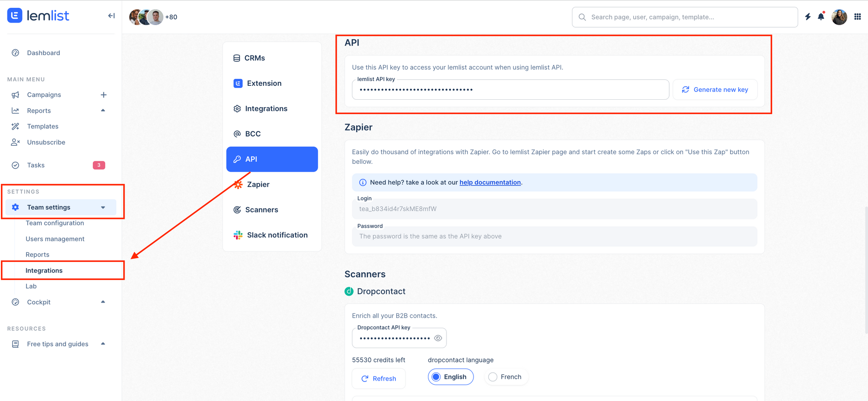Open the Zapier section tab
868x401 pixels.
pyautogui.click(x=272, y=185)
